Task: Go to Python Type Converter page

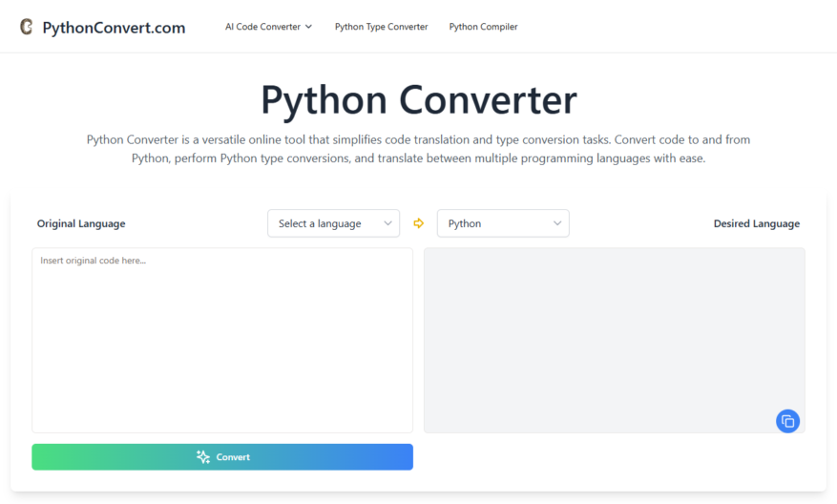Action: (381, 27)
